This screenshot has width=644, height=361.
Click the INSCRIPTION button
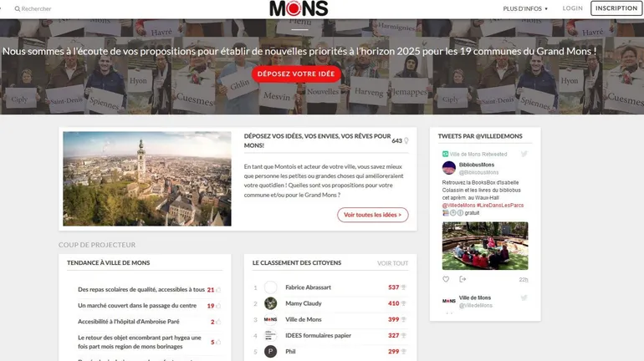tap(616, 8)
